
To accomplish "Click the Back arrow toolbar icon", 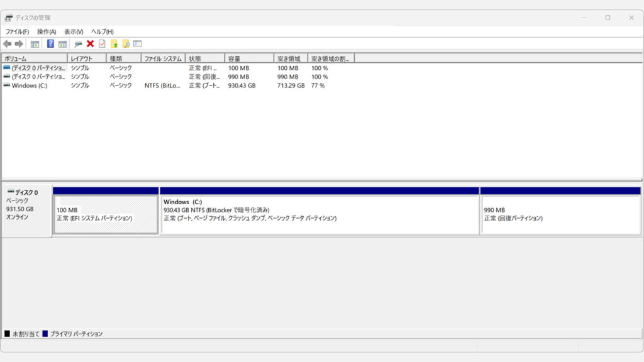I will point(7,44).
